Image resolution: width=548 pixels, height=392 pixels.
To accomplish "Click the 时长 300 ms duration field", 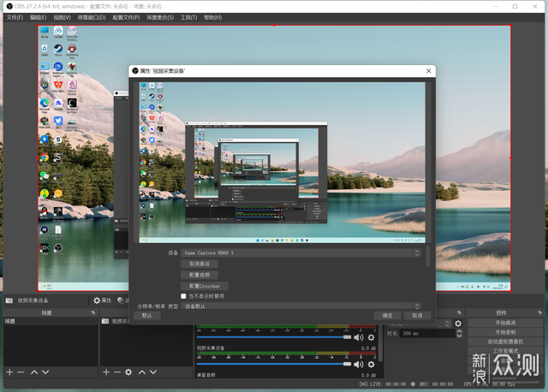I will [428, 333].
